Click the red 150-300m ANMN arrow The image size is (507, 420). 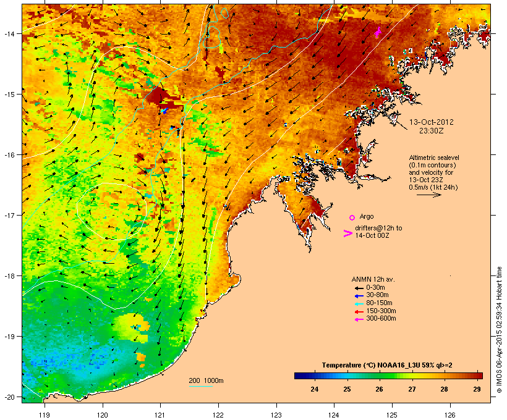pyautogui.click(x=359, y=311)
